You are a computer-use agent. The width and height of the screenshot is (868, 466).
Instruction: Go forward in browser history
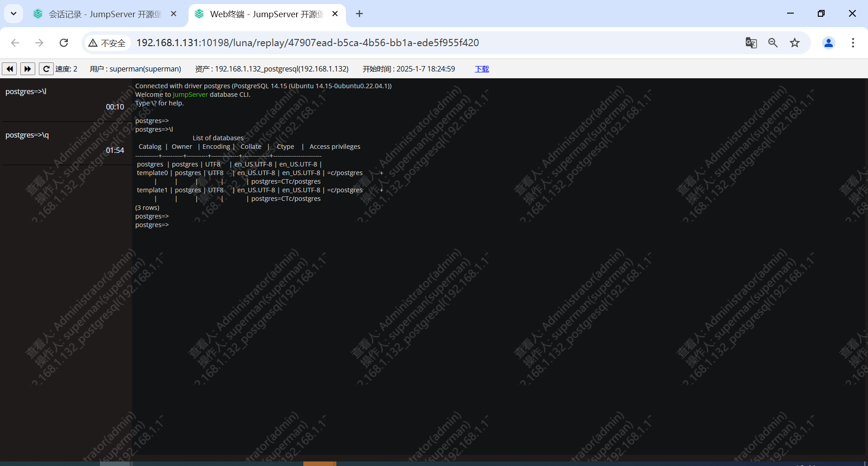tap(39, 43)
